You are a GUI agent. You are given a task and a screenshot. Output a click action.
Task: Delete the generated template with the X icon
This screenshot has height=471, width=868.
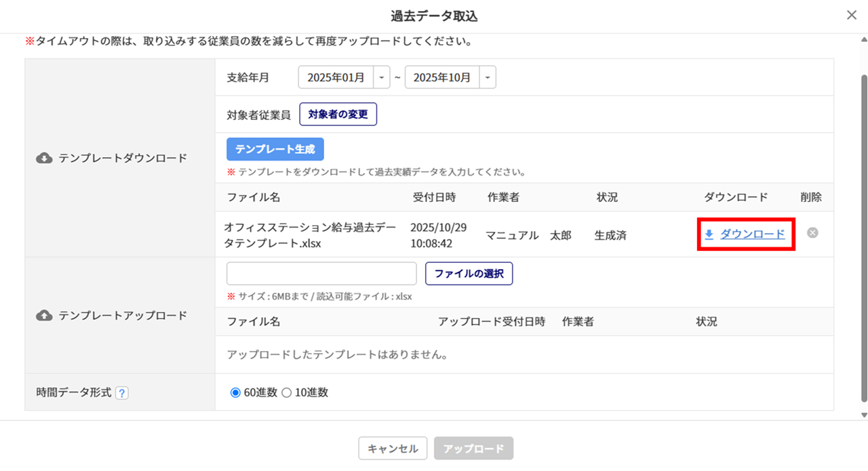coord(812,232)
